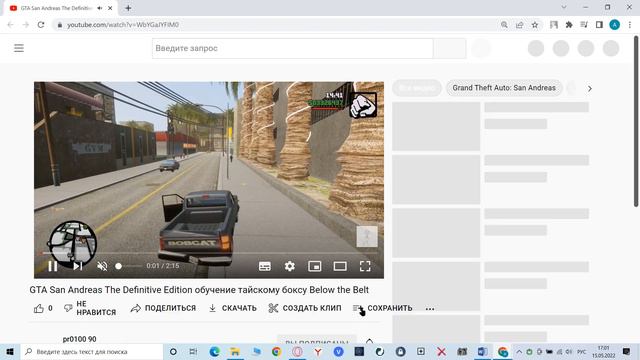Enter fullscreen video mode
640x360 pixels.
[x=365, y=266]
